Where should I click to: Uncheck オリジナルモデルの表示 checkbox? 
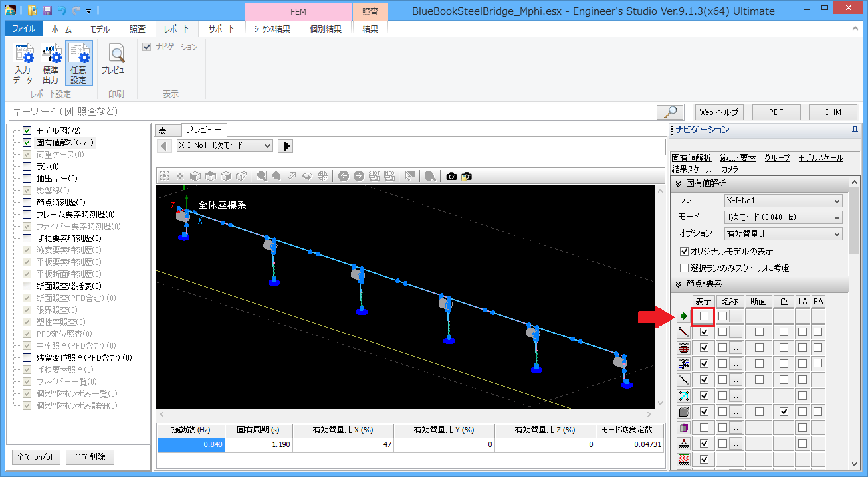coord(684,252)
